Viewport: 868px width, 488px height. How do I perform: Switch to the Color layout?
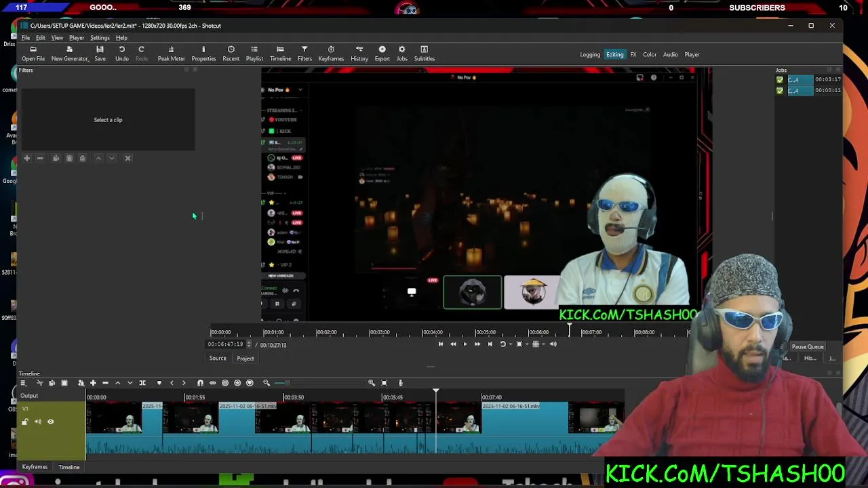(x=650, y=55)
